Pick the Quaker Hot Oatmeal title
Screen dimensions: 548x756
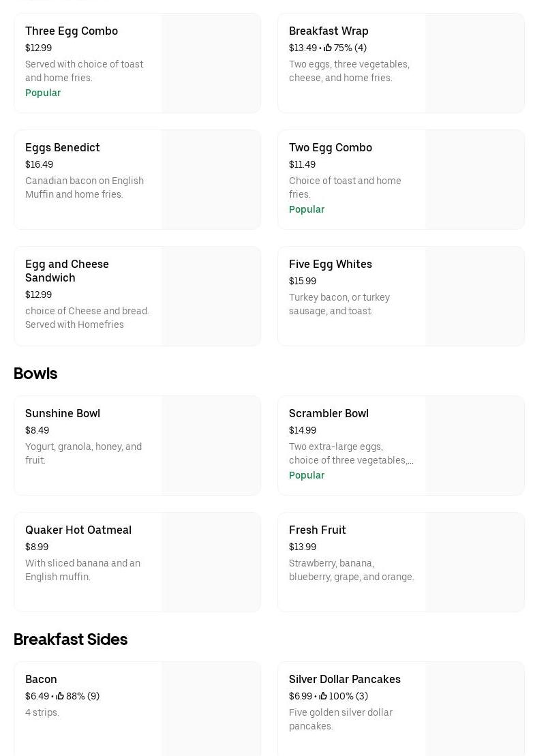click(x=78, y=530)
